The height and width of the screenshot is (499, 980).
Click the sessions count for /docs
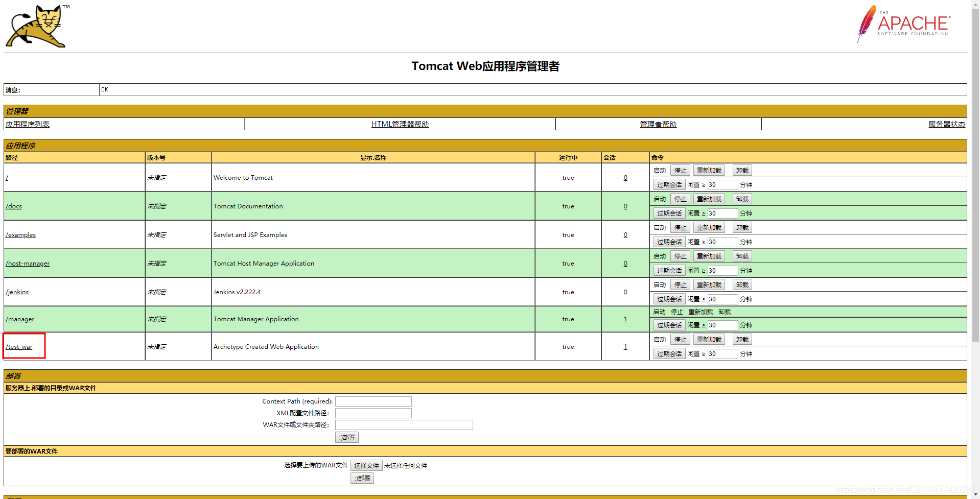click(x=625, y=206)
